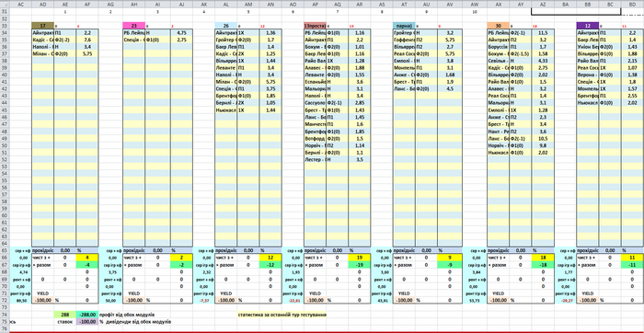Select the yellow cell with value "19"
The image size is (644, 333).
tap(360, 258)
